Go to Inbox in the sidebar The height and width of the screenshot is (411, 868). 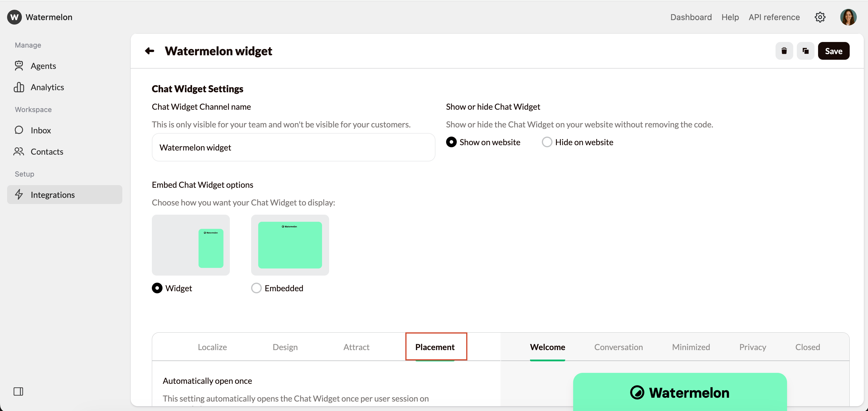(x=64, y=130)
